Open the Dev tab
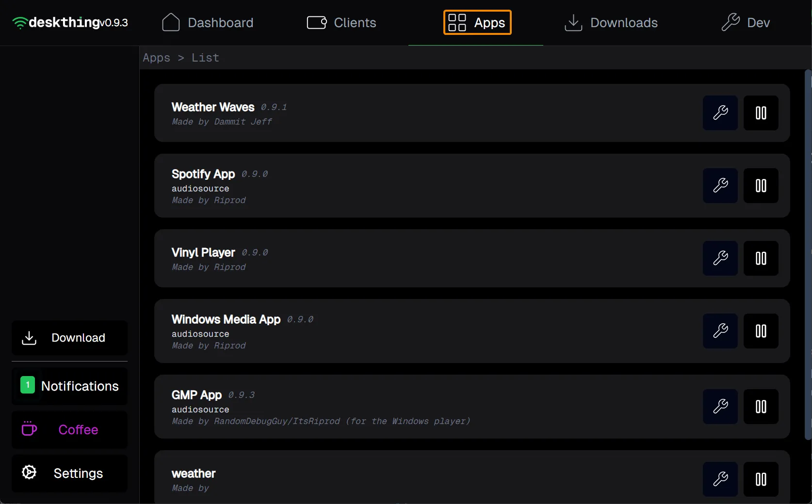This screenshot has height=504, width=812. point(746,23)
